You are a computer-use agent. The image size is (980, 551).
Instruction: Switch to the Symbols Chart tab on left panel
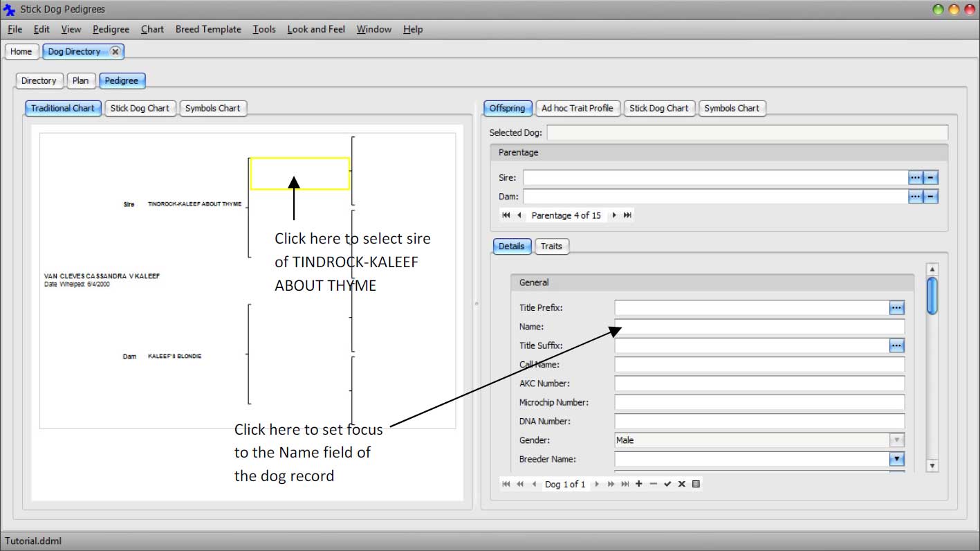click(x=212, y=108)
